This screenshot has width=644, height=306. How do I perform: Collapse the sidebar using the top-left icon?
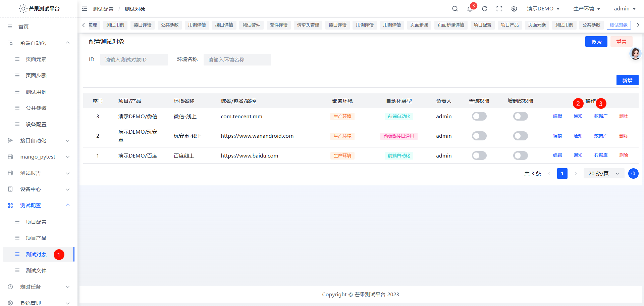[84, 8]
